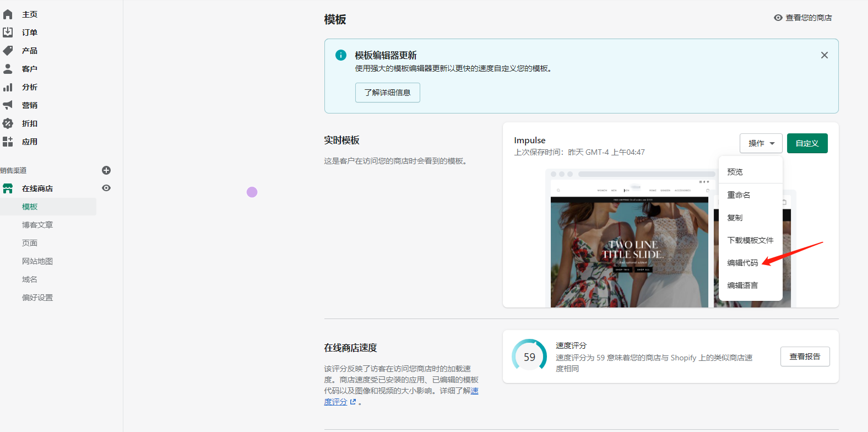Click eye icon next to 在线商店
This screenshot has height=432, width=868.
pyautogui.click(x=106, y=188)
